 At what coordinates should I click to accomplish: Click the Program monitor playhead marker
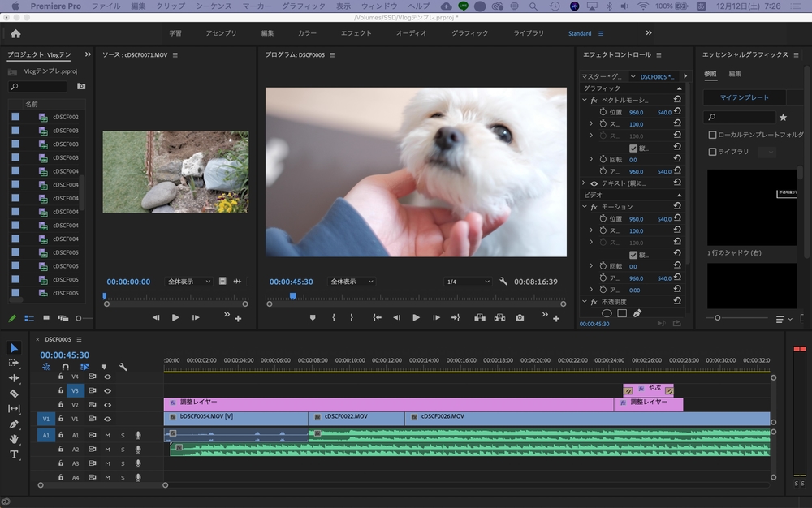tap(293, 296)
